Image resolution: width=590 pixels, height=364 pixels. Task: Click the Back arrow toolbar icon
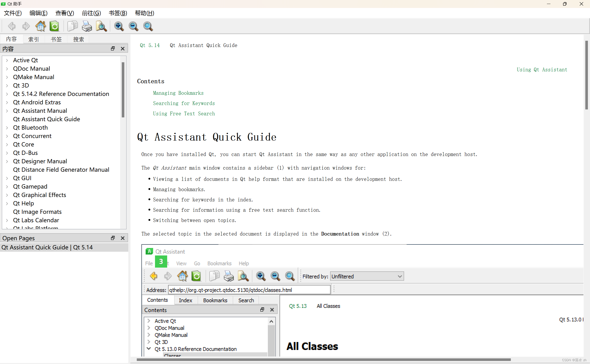(x=11, y=26)
